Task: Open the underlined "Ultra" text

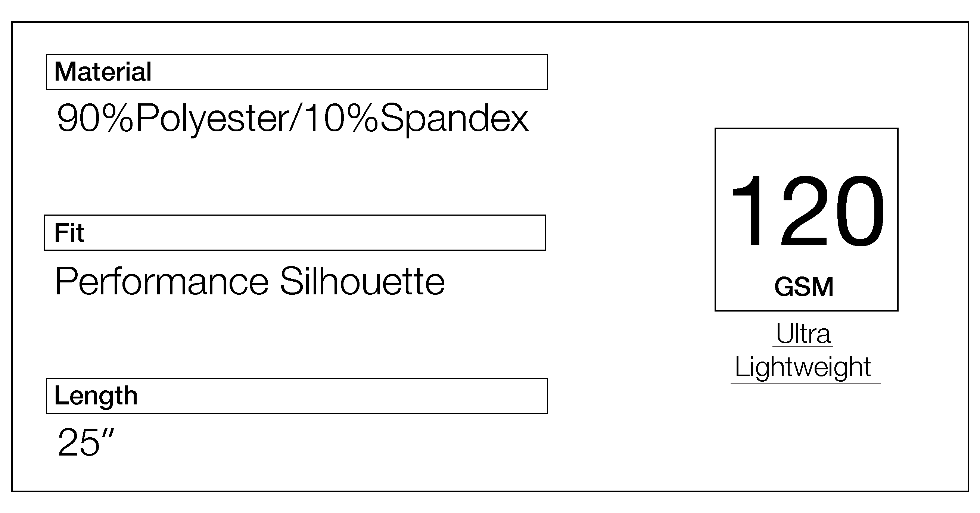Action: tap(803, 334)
